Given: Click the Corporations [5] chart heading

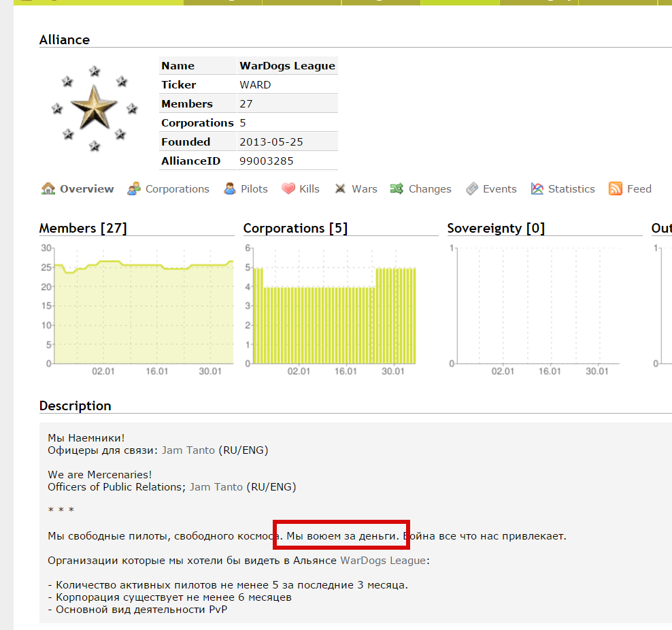Looking at the screenshot, I should (295, 228).
